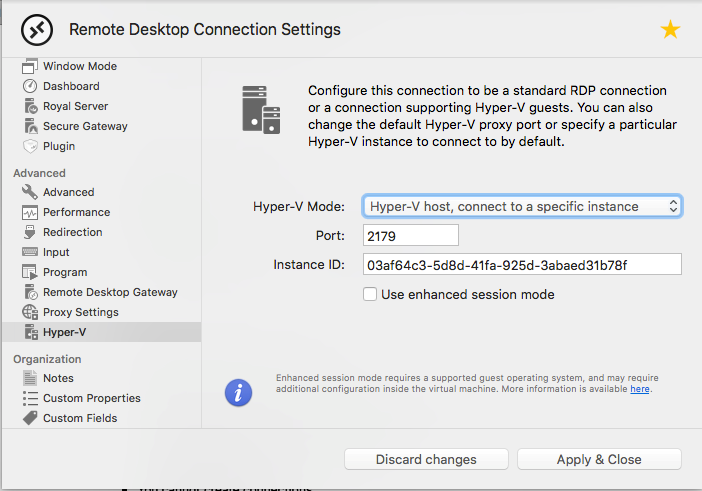Open Secure Gateway page

pyautogui.click(x=85, y=126)
